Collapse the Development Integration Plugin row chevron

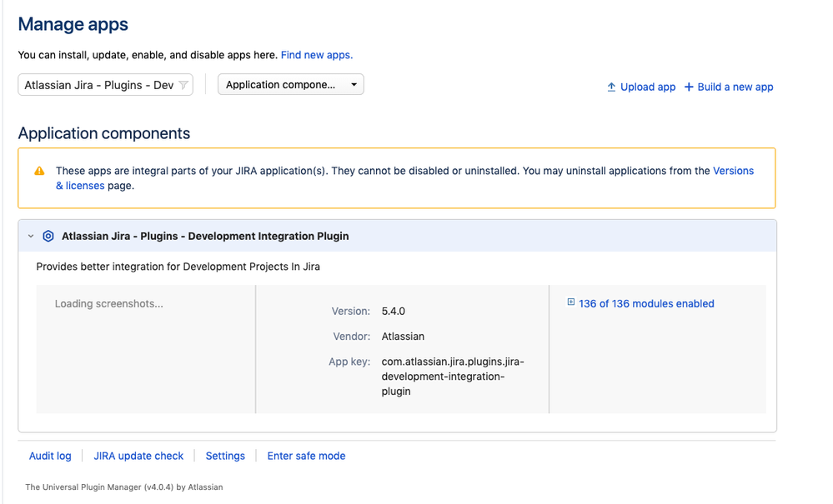31,237
